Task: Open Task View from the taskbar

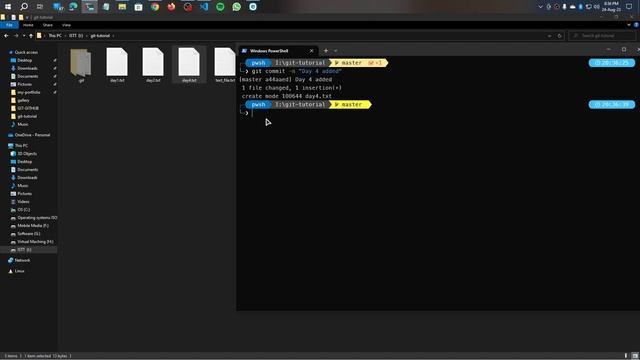Action: tap(40, 7)
